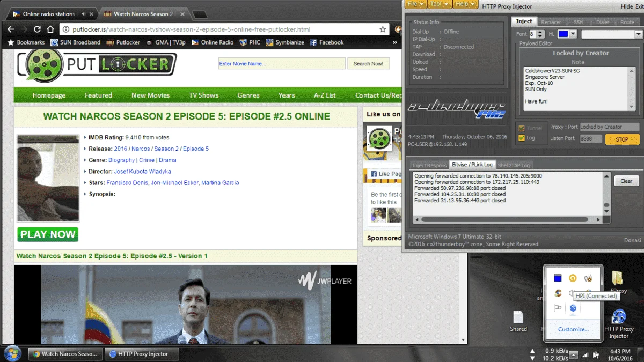Click the network signal tray icon

(585, 354)
